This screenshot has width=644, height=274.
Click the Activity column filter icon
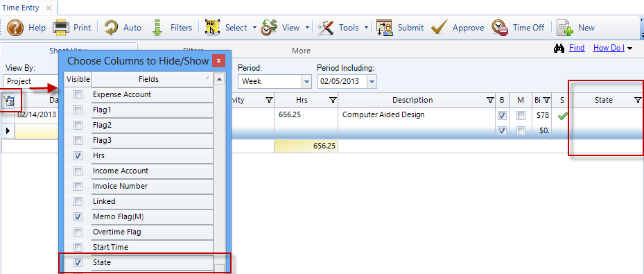point(269,100)
